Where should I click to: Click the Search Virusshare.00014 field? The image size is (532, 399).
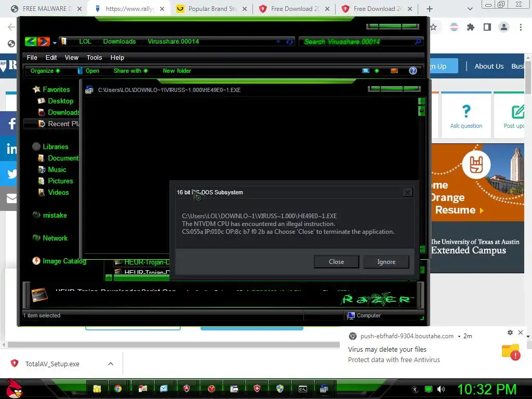(362, 42)
